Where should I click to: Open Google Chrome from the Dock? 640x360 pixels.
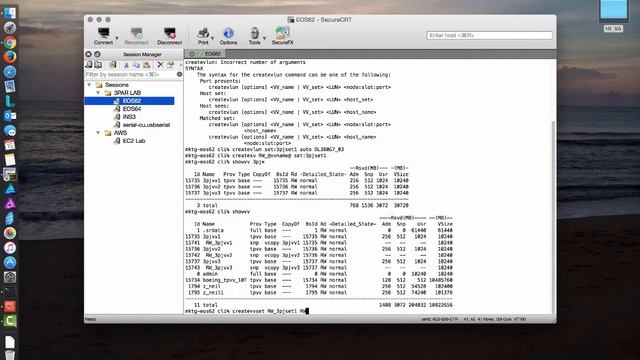point(10,42)
